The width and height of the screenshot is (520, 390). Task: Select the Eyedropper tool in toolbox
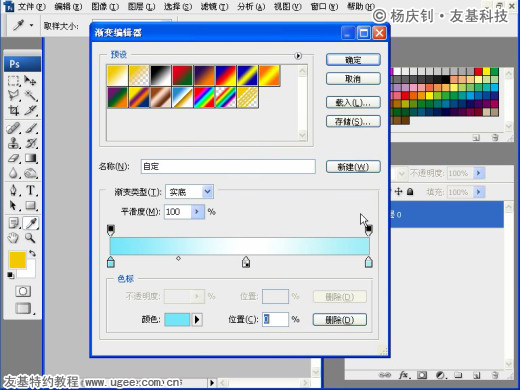point(31,223)
